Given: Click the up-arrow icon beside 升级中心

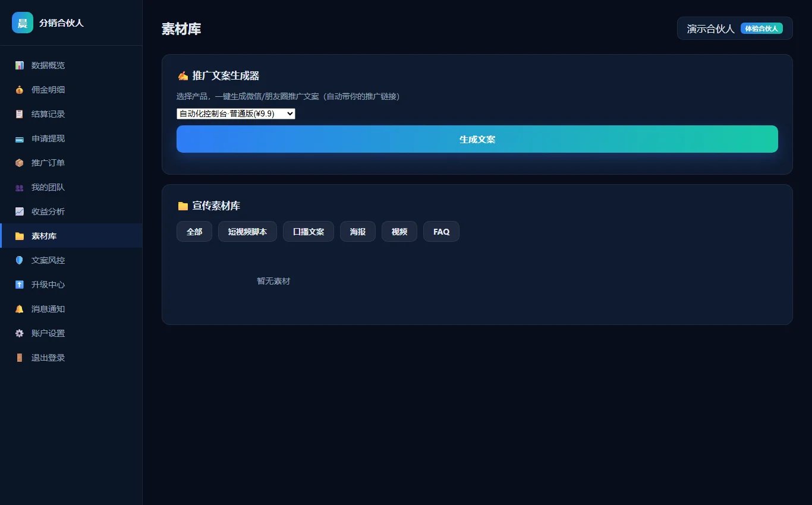Looking at the screenshot, I should [20, 285].
